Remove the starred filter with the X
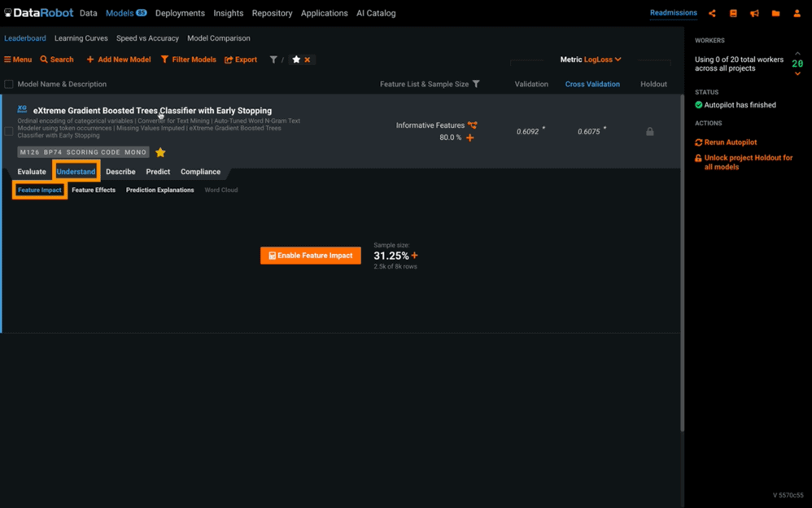The image size is (812, 508). tap(307, 59)
